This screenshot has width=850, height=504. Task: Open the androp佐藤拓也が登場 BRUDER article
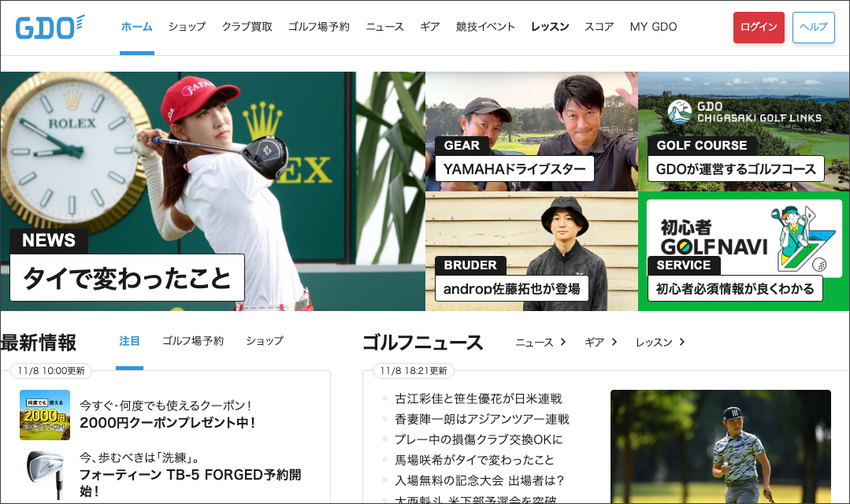511,288
